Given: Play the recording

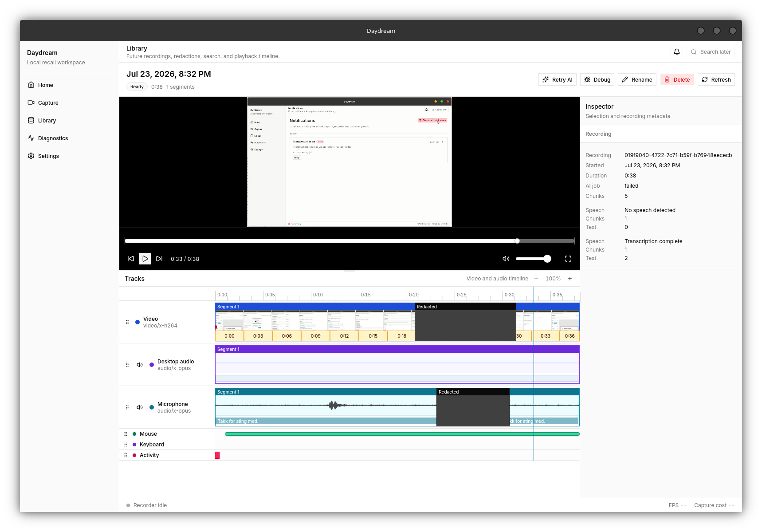Looking at the screenshot, I should (x=145, y=259).
